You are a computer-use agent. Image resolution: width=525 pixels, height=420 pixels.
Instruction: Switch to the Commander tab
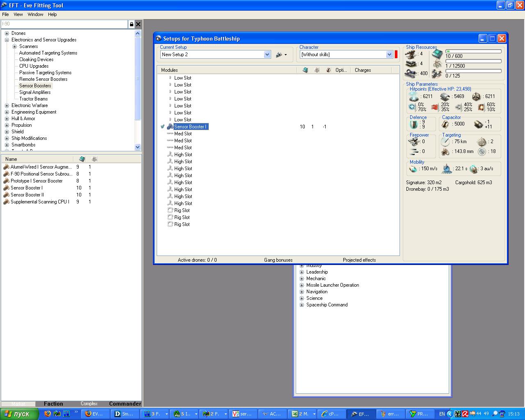(125, 404)
